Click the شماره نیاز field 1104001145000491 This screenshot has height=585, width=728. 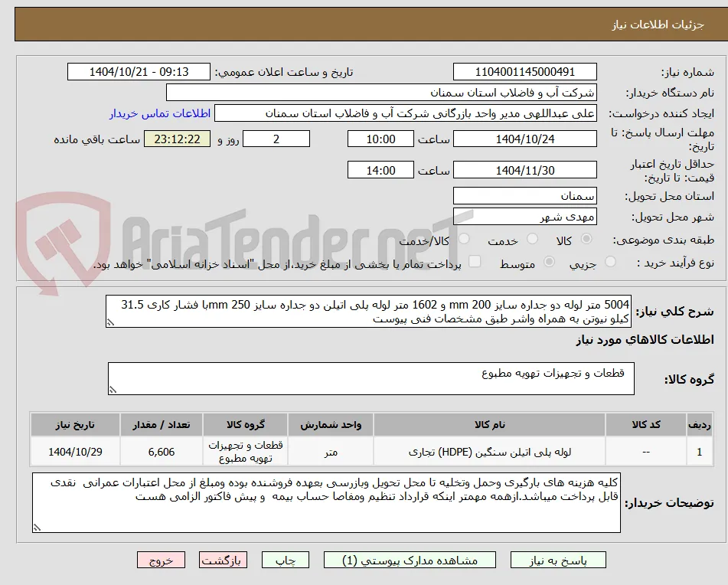coord(524,72)
